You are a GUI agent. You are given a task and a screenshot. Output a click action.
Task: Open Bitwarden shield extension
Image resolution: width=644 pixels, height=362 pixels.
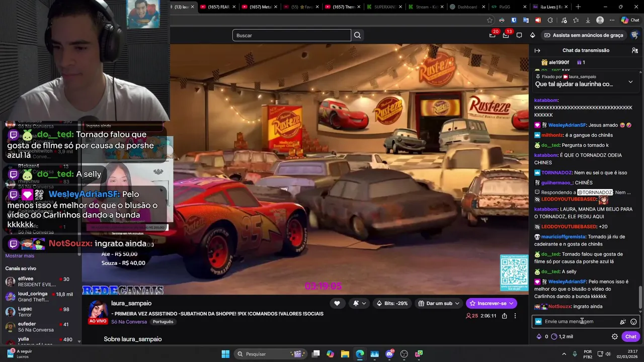[x=514, y=20]
